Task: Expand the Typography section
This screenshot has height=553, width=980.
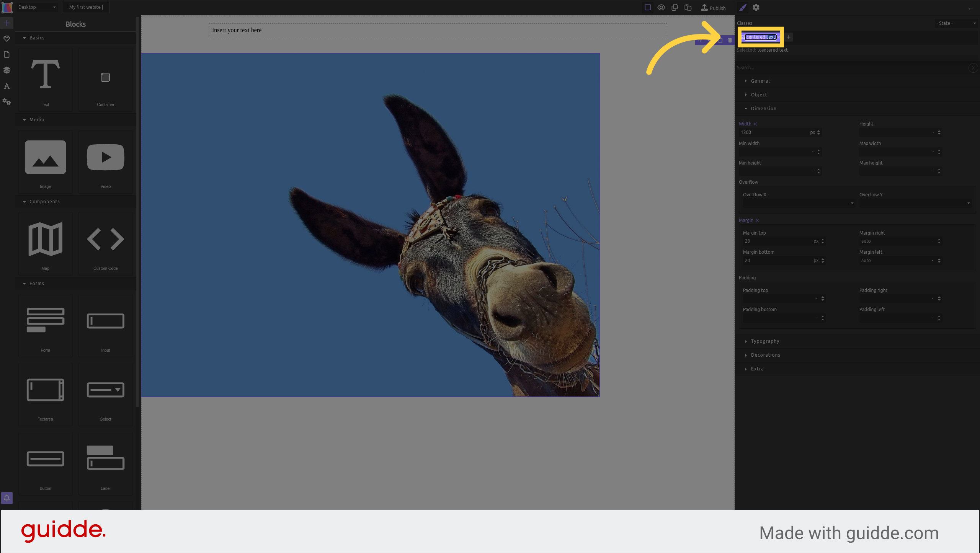Action: coord(764,341)
